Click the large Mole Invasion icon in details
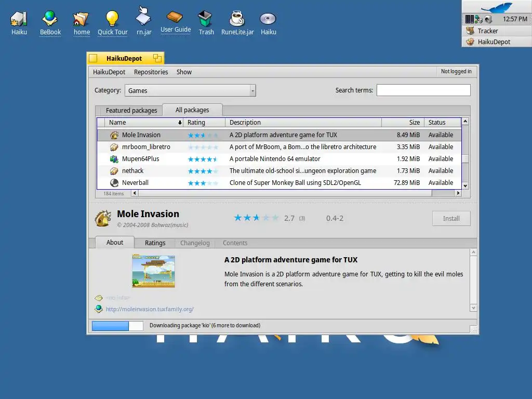 103,218
